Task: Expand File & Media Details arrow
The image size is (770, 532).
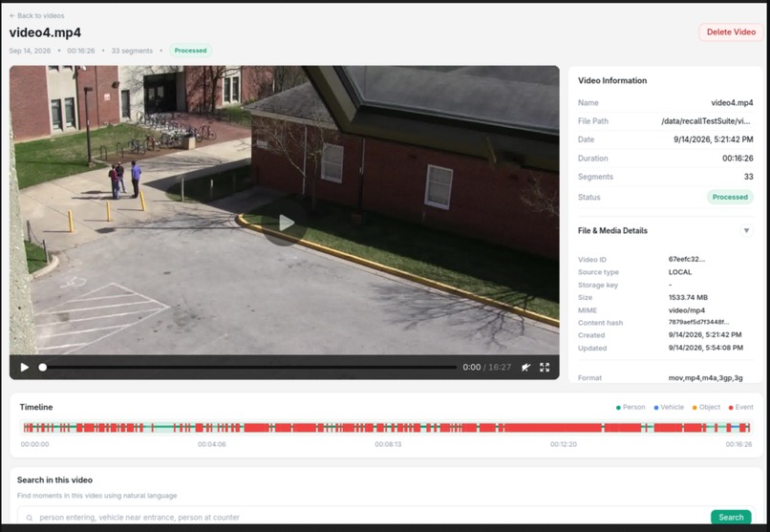Action: point(746,231)
